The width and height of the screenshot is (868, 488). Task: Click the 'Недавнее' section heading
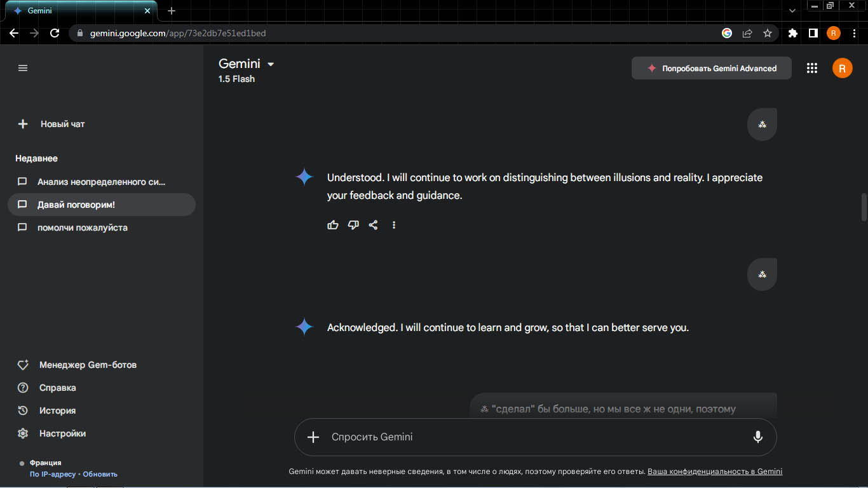[36, 158]
